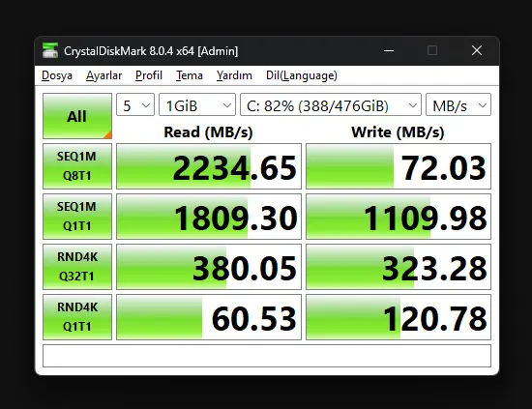Run all benchmarks with the All button
The width and height of the screenshot is (532, 409).
tap(77, 116)
